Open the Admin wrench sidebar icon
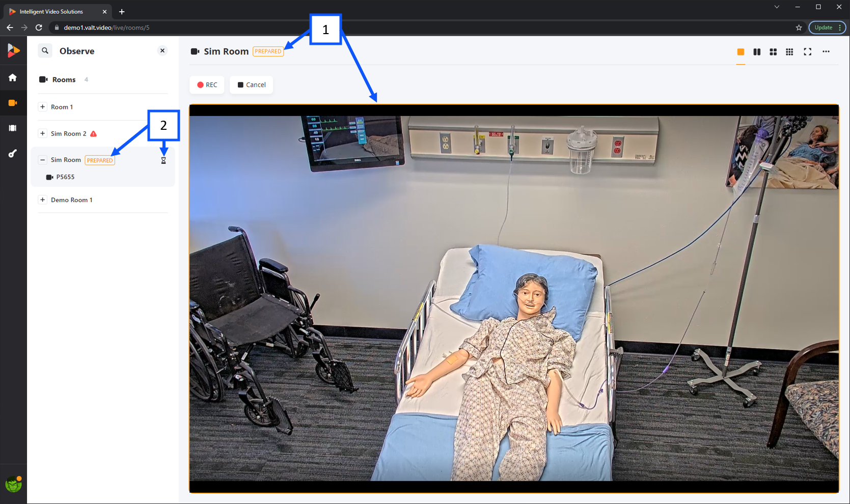Viewport: 850px width, 504px height. pos(13,153)
